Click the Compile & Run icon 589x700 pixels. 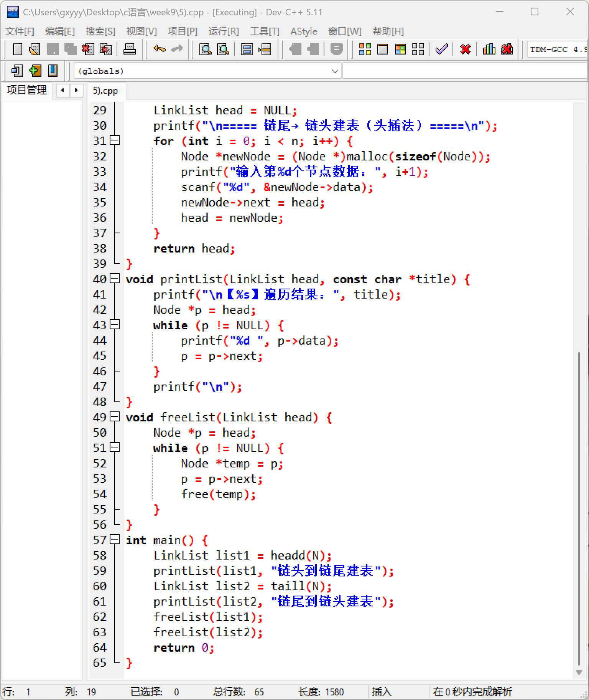pyautogui.click(x=400, y=49)
